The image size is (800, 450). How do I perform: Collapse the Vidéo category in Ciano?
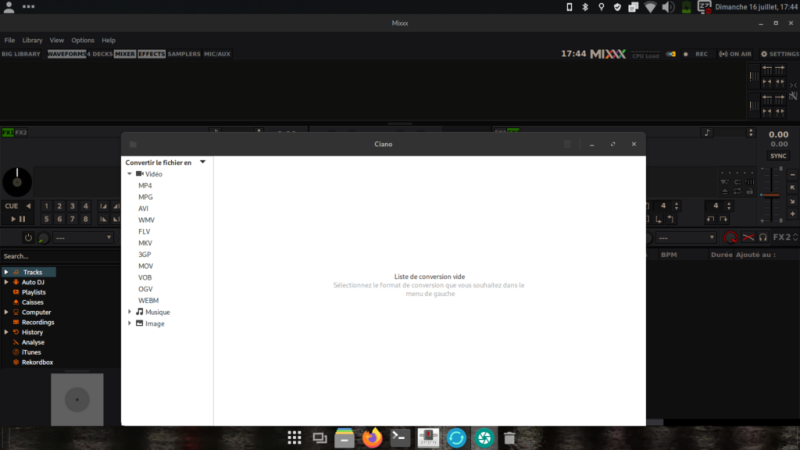(x=130, y=174)
